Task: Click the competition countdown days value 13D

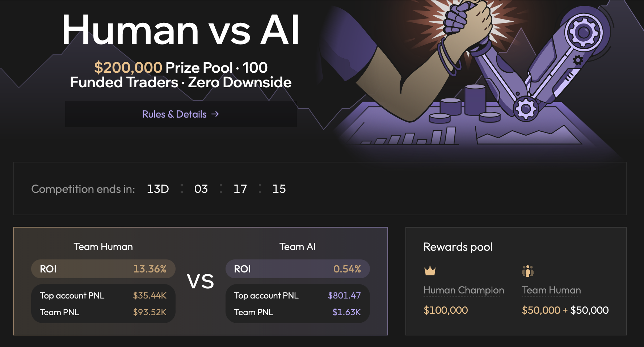Action: (158, 189)
